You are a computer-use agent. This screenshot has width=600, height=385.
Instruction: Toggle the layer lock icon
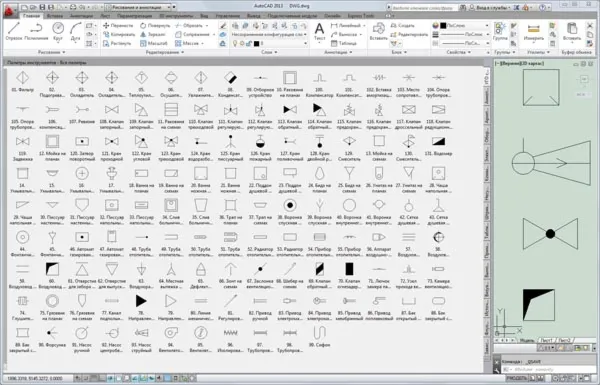(249, 44)
